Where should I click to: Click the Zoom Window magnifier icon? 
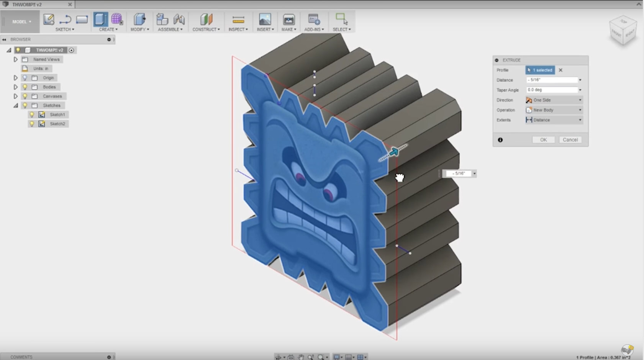click(321, 357)
